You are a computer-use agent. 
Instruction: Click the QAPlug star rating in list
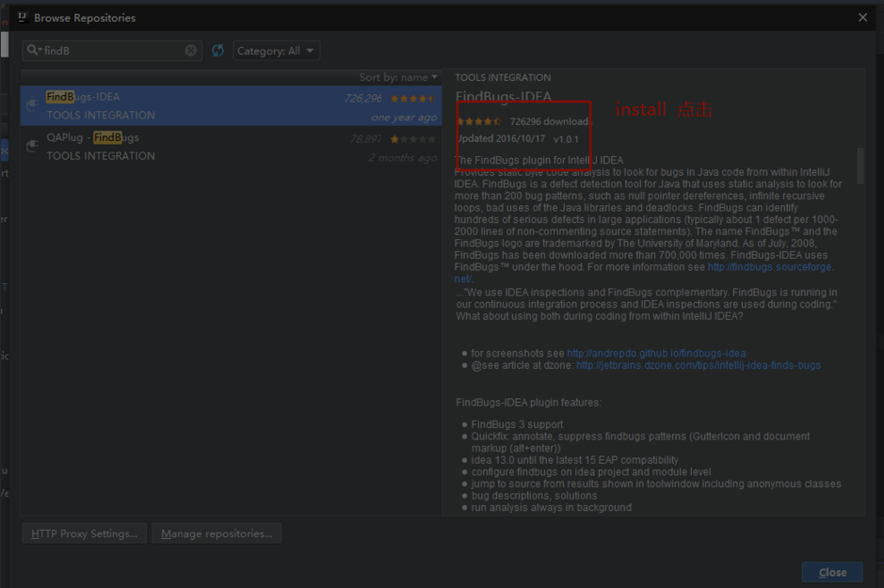pyautogui.click(x=413, y=139)
